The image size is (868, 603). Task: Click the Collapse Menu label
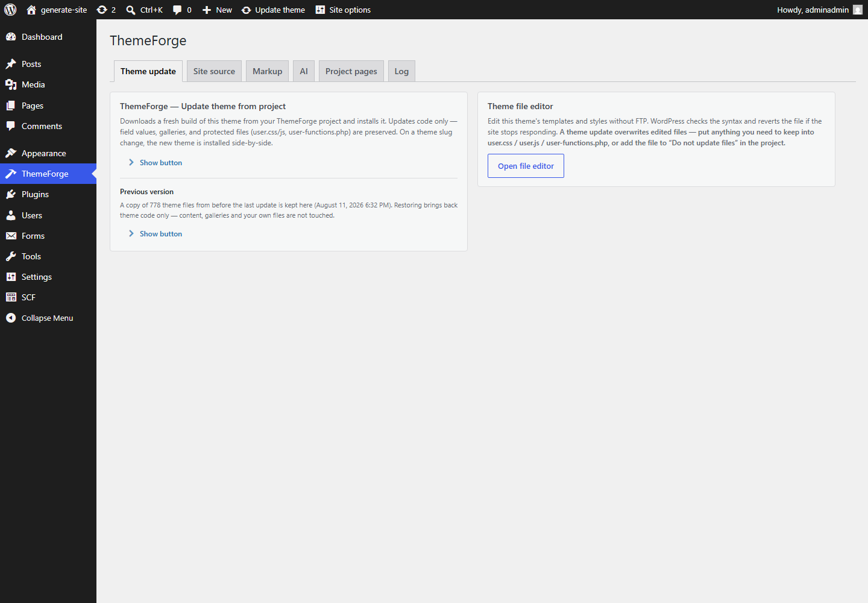[47, 318]
